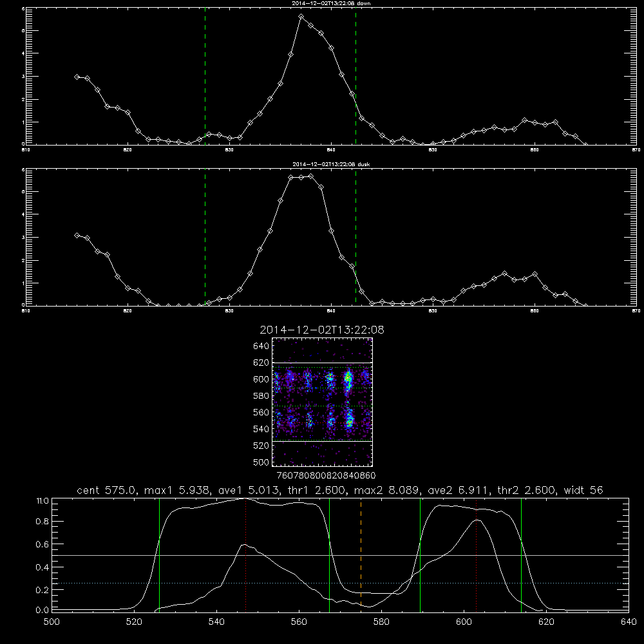Click the dusk plot title text
This screenshot has height=644, width=644.
pos(331,164)
